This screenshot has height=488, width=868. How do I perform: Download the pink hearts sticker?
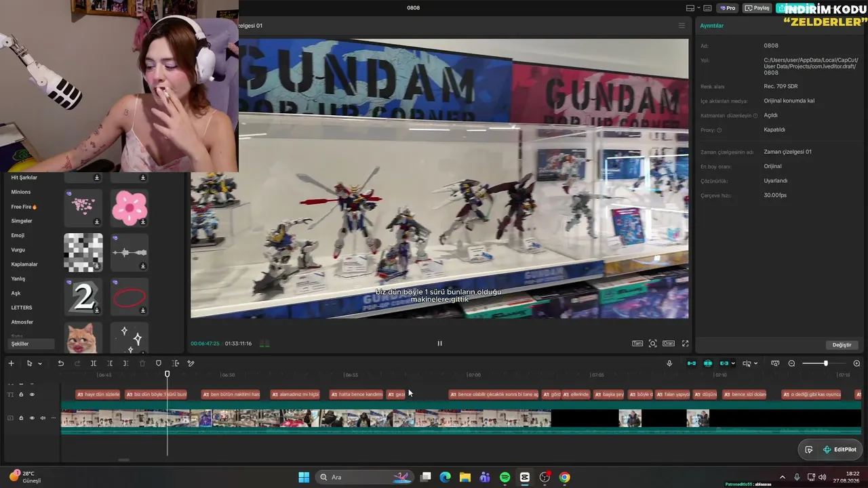[x=96, y=222]
